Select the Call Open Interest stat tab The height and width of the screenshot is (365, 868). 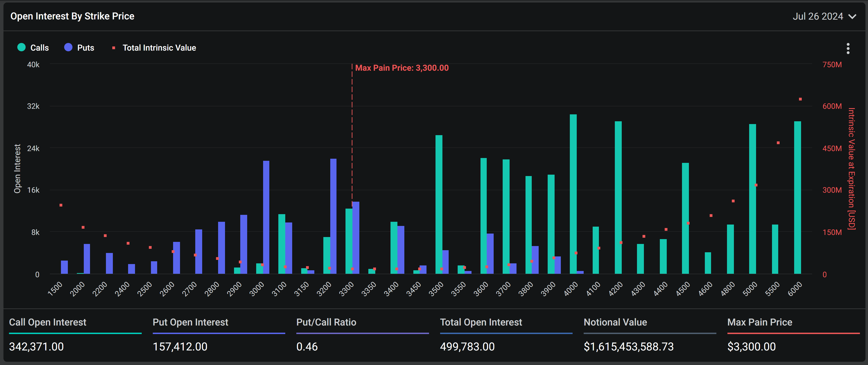pos(48,322)
